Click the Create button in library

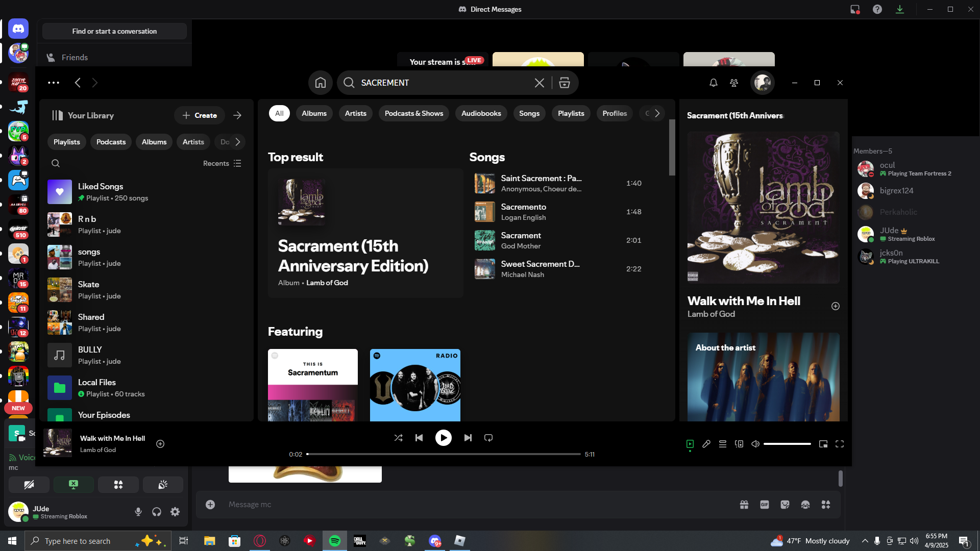(200, 115)
